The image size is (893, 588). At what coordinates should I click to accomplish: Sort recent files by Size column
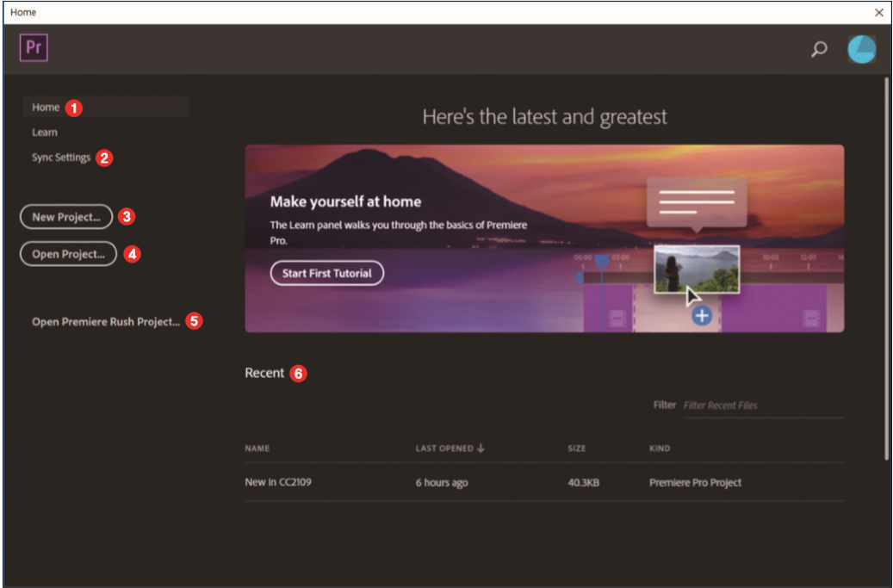[576, 449]
